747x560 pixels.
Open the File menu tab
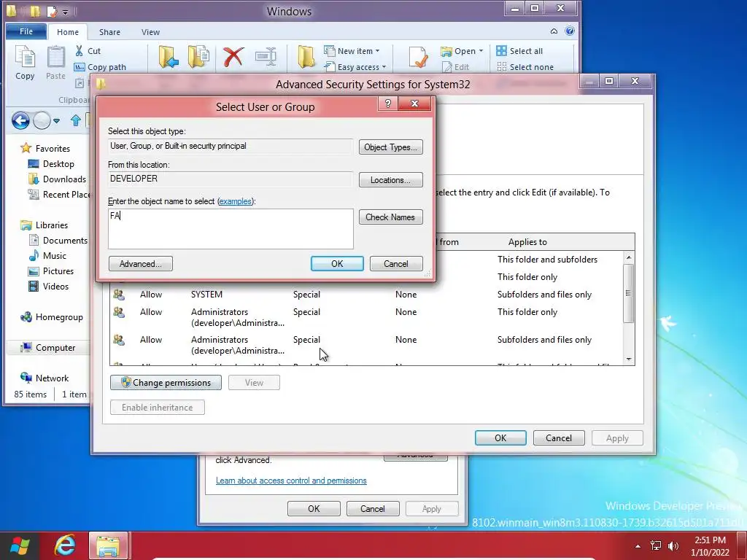(26, 31)
